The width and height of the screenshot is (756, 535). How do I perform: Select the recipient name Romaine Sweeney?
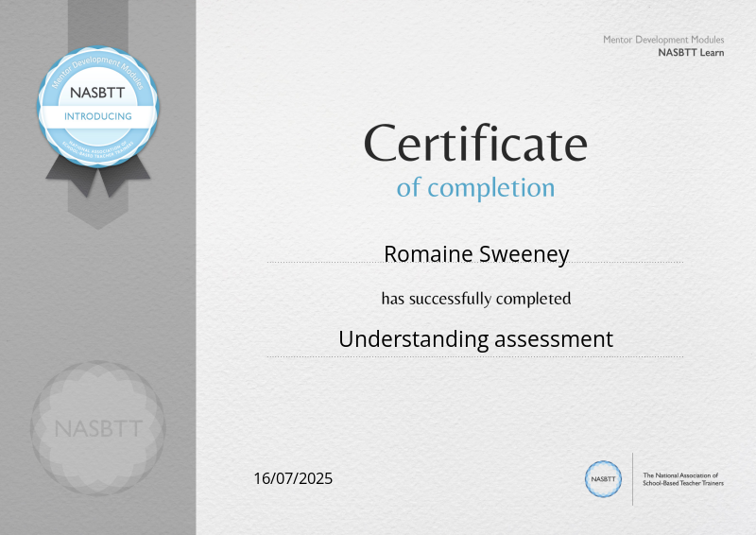point(475,253)
